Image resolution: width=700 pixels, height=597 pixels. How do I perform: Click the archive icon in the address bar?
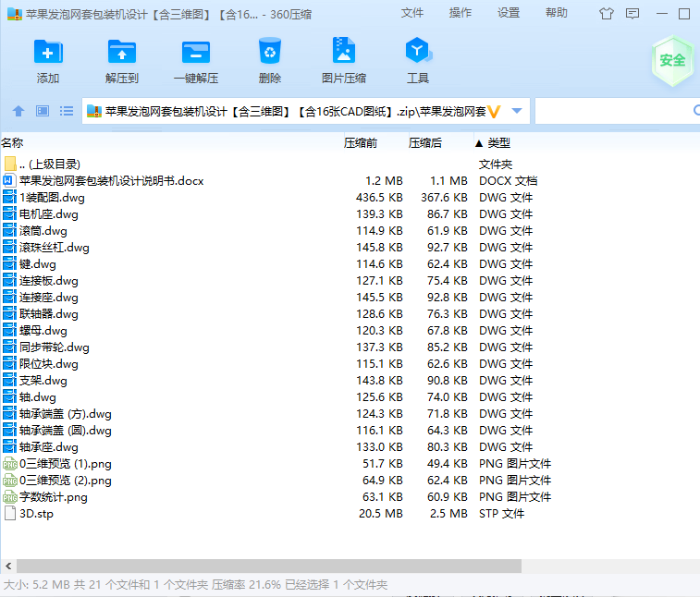pos(93,111)
